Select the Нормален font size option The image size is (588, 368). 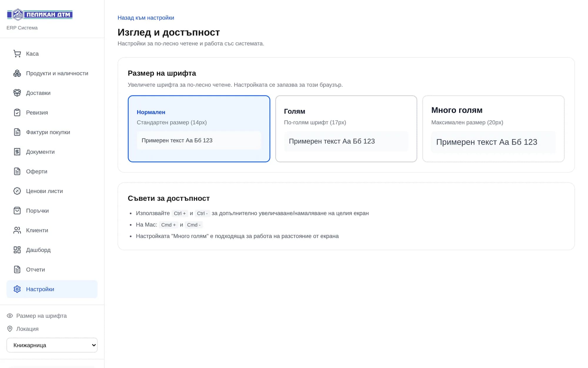click(x=199, y=129)
